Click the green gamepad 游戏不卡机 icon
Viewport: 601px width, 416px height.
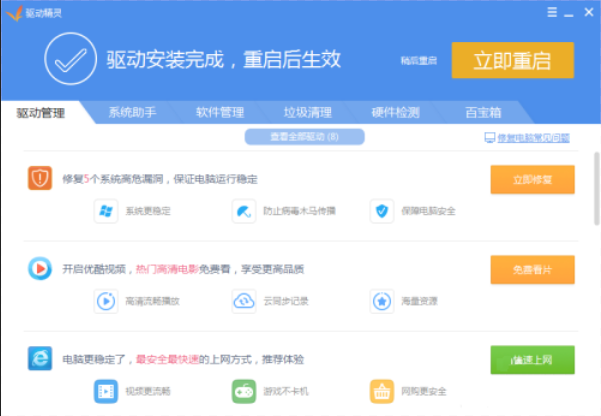pos(244,391)
